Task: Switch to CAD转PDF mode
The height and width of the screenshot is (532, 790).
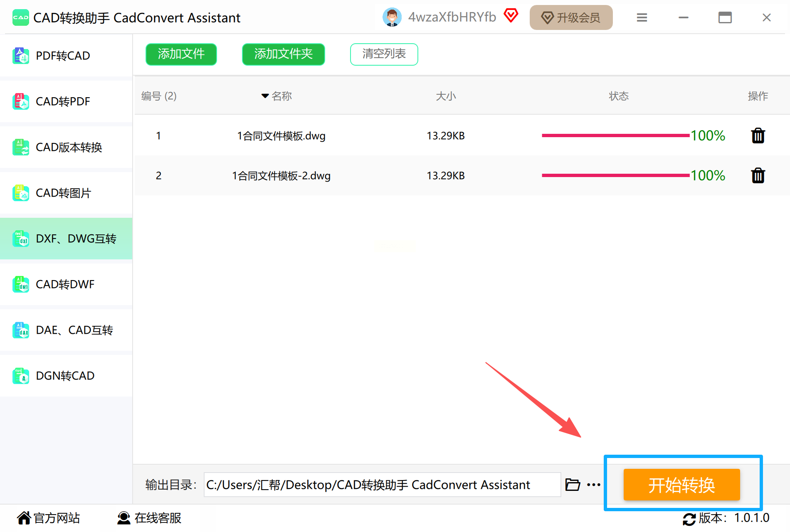Action: tap(66, 101)
